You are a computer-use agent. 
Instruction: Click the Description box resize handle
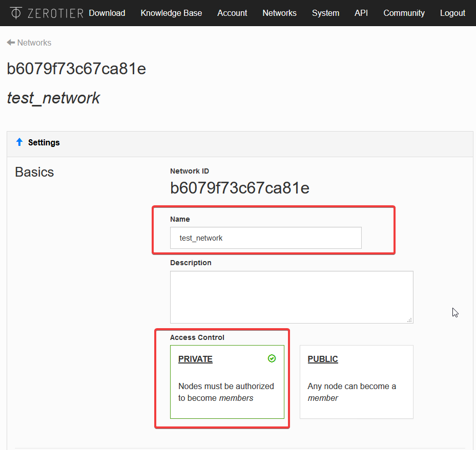coord(409,320)
